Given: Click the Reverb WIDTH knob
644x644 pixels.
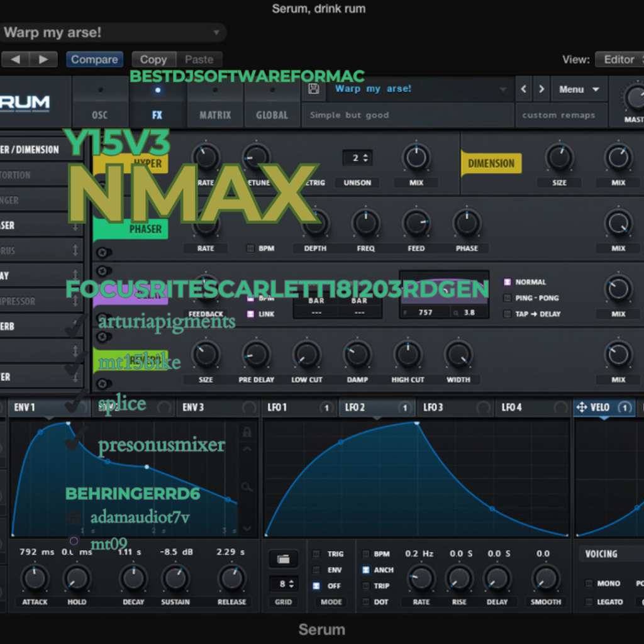Looking at the screenshot, I should (x=458, y=355).
